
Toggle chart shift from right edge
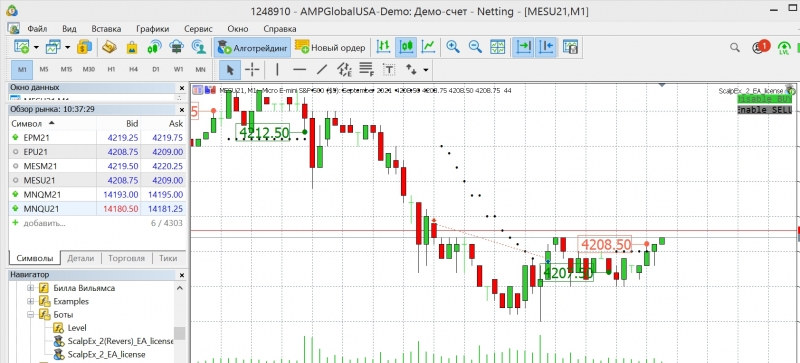click(546, 47)
